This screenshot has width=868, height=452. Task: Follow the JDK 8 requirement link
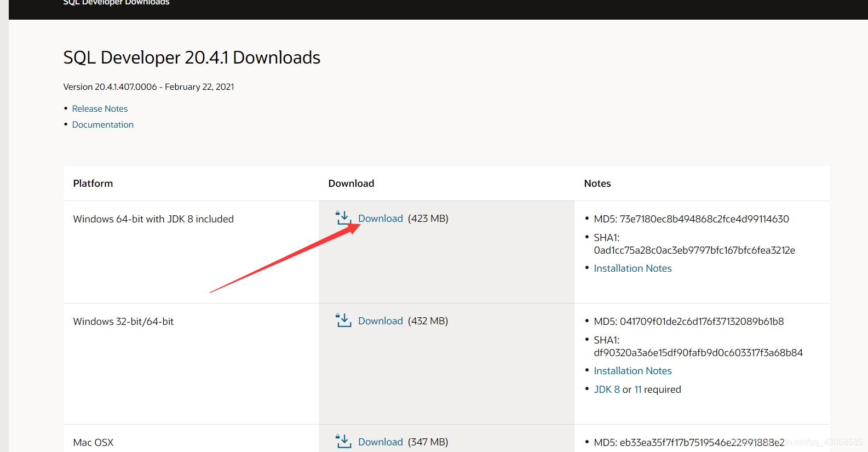[x=607, y=390]
